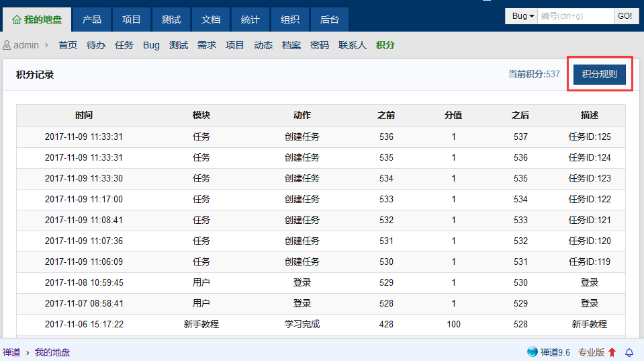644x361 pixels.
Task: Open the notification bell icon
Action: click(x=629, y=352)
